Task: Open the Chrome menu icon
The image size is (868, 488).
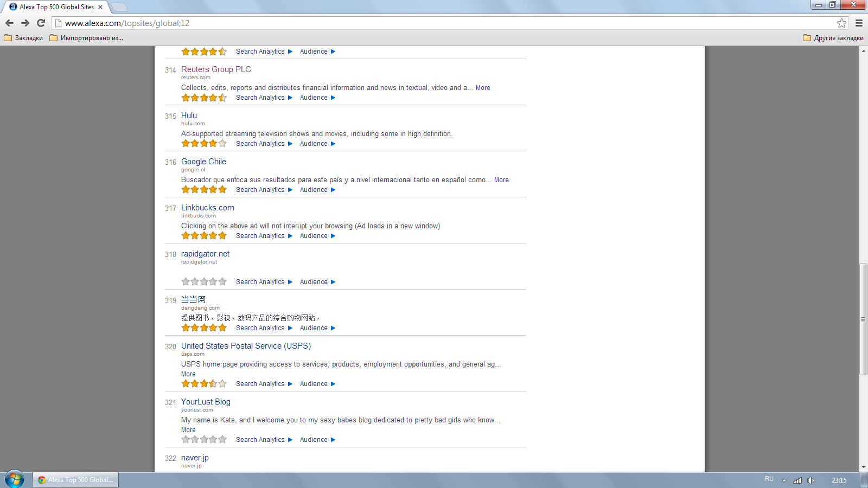Action: pos(859,23)
